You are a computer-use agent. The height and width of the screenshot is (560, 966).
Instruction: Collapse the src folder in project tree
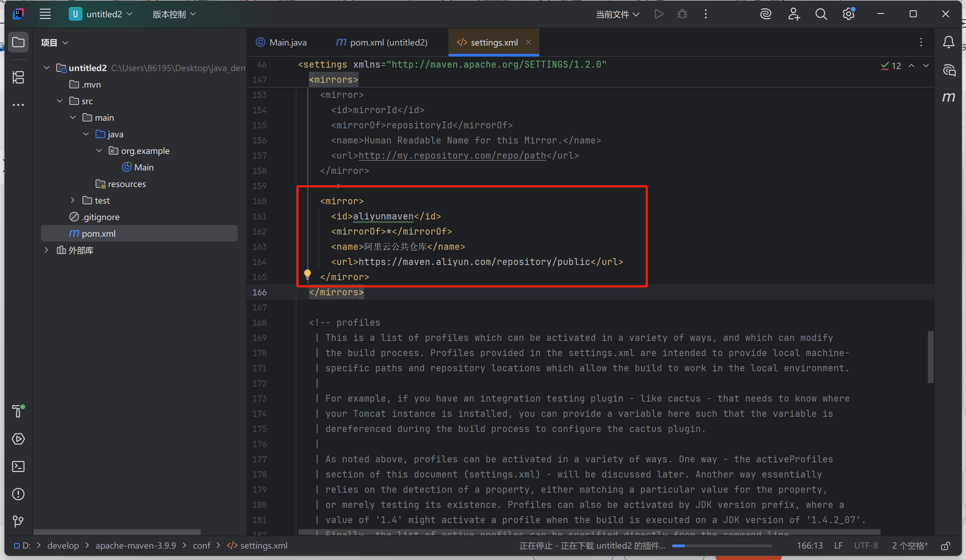60,101
